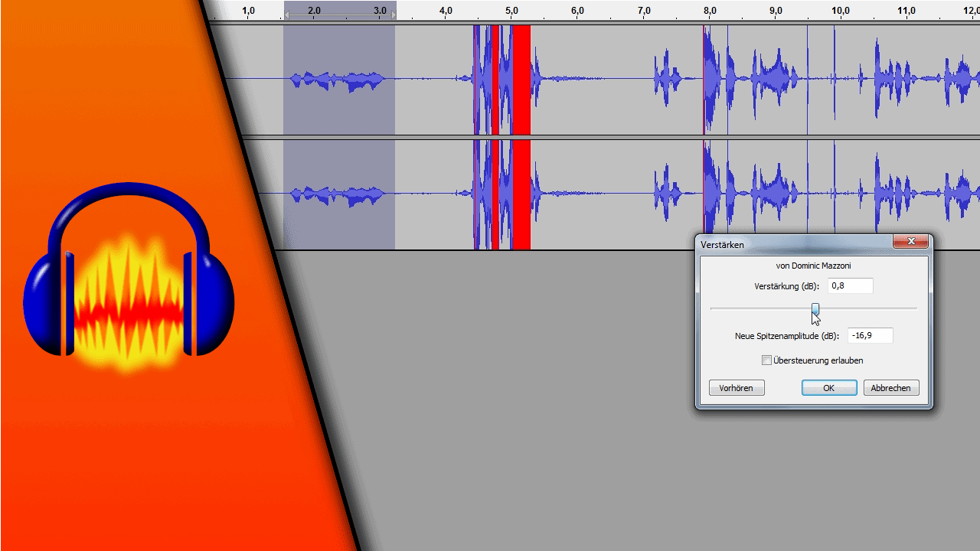The height and width of the screenshot is (551, 980).
Task: Click the red marker near 8 seconds
Action: tap(704, 77)
